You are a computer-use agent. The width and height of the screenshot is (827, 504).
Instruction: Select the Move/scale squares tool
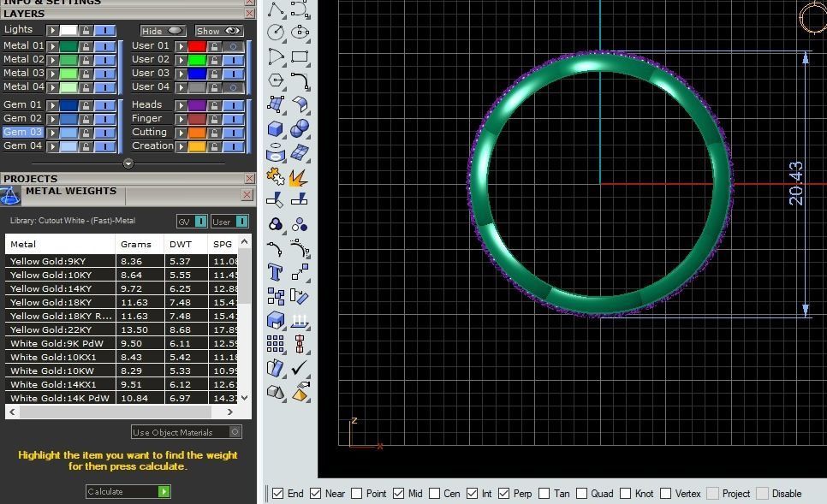click(300, 272)
